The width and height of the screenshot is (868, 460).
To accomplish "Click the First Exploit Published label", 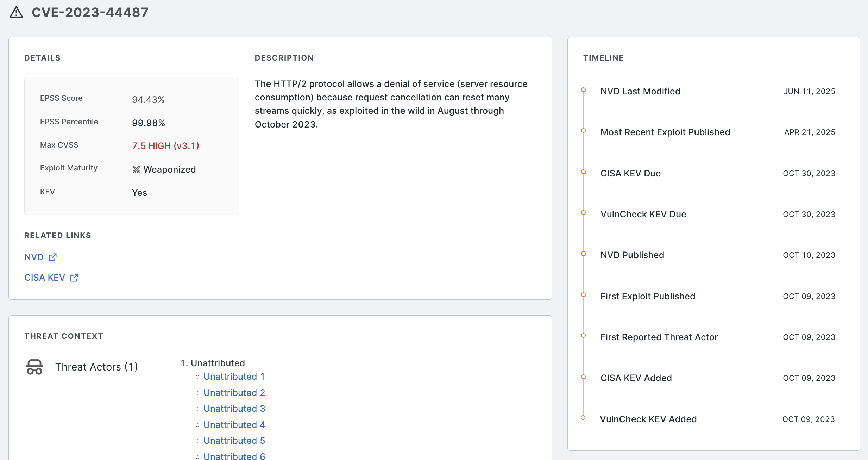I will (648, 296).
